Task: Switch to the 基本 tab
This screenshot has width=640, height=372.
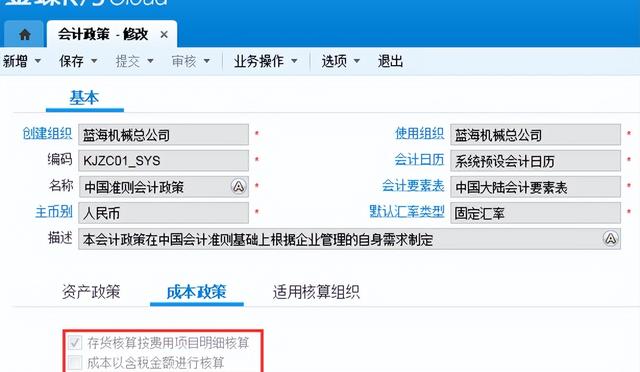Action: pos(84,98)
